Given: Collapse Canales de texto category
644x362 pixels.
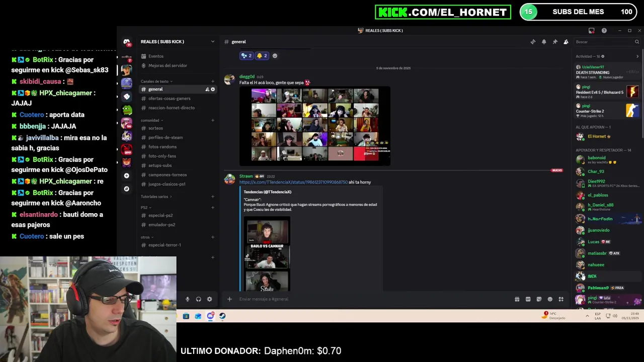Looking at the screenshot, I should coord(156,81).
